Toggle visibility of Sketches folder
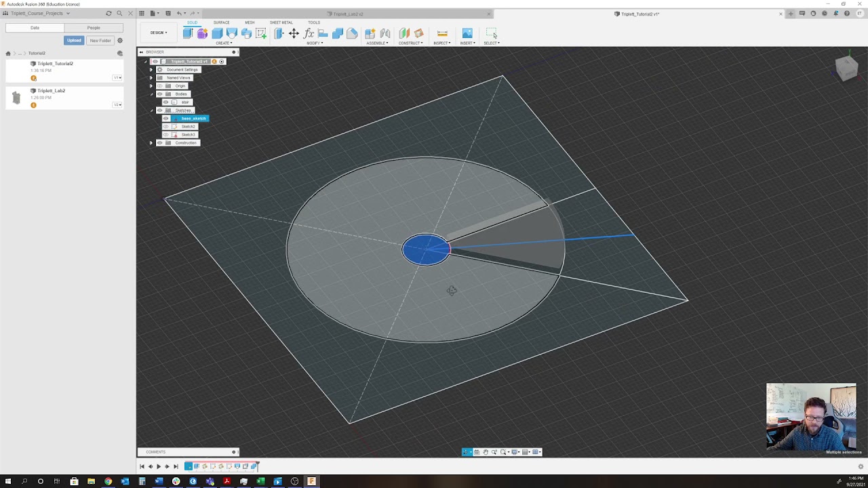Image resolution: width=868 pixels, height=488 pixels. pos(159,110)
